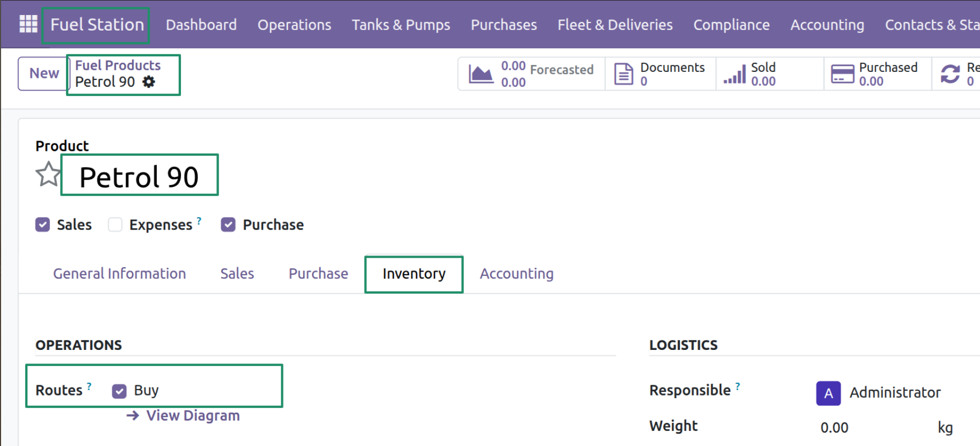Click the LOGISTICS section heading
This screenshot has height=446, width=980.
[684, 345]
